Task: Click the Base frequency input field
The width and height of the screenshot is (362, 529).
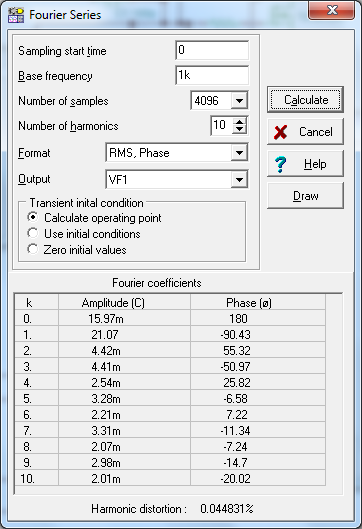Action: (212, 75)
